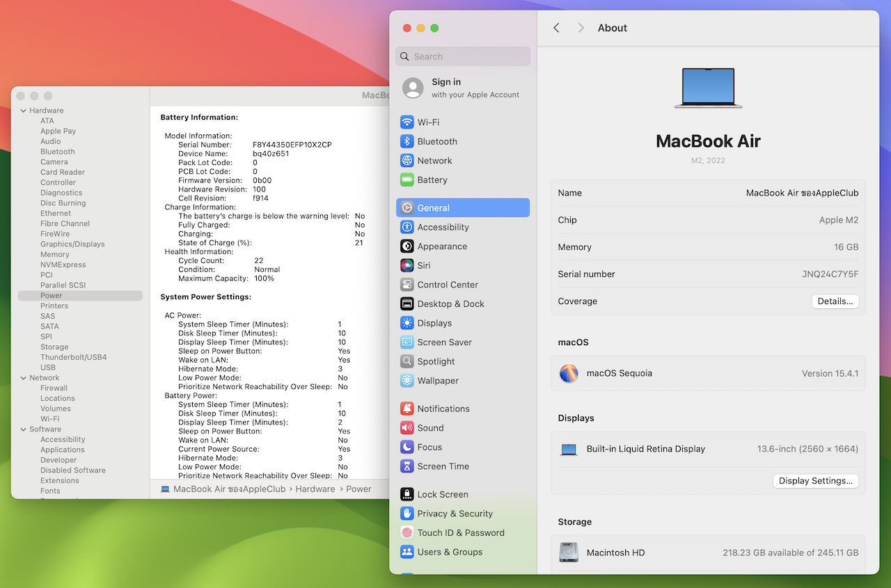Open the Spotlight icon
The image size is (891, 588).
point(407,361)
